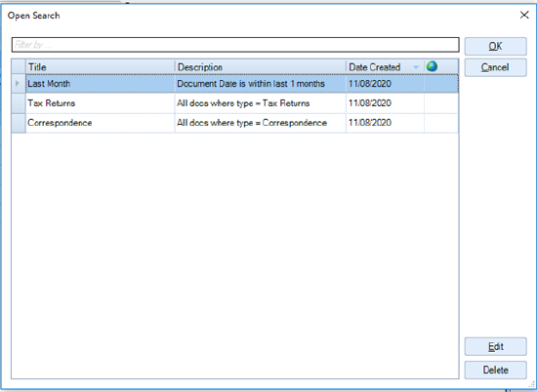Sort by the Date Created column header
The height and width of the screenshot is (392, 537).
tap(385, 67)
